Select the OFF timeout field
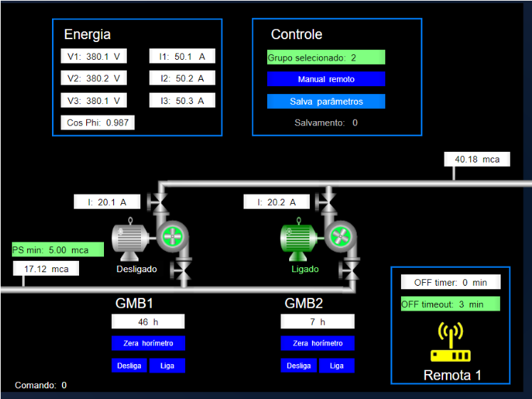Screen dimensions: 532x399 click(450, 304)
